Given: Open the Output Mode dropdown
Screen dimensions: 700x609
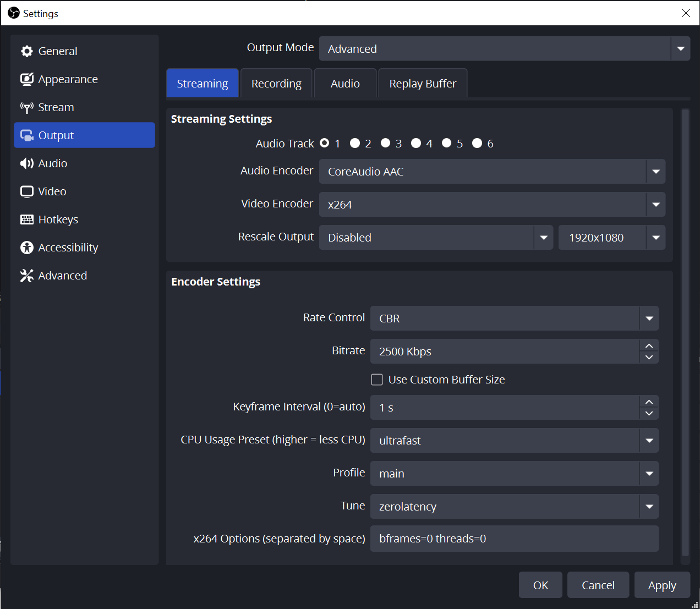Looking at the screenshot, I should click(x=505, y=49).
